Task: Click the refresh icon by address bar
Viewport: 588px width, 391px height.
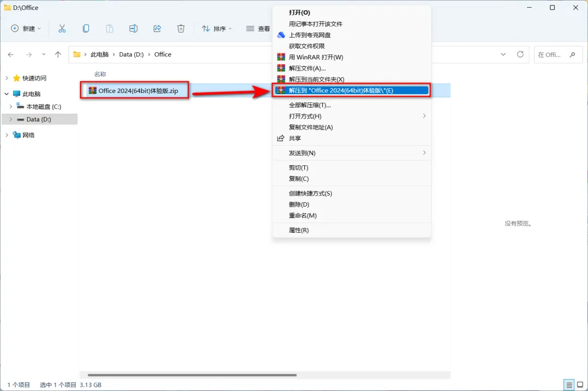Action: 520,54
